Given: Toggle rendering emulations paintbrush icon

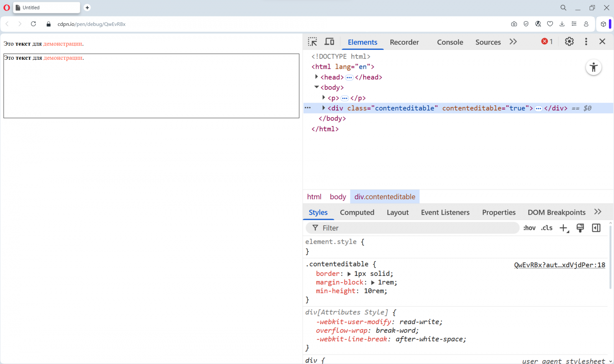Looking at the screenshot, I should tap(580, 228).
